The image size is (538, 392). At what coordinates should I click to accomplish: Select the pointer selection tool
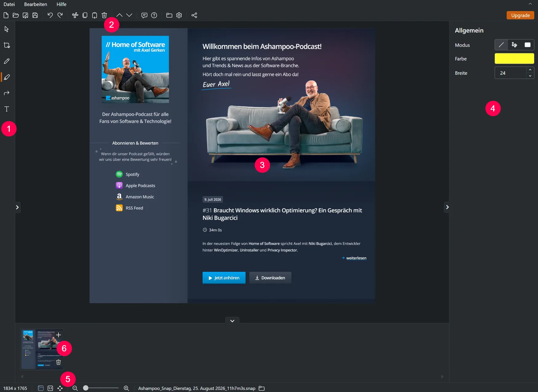coord(7,29)
